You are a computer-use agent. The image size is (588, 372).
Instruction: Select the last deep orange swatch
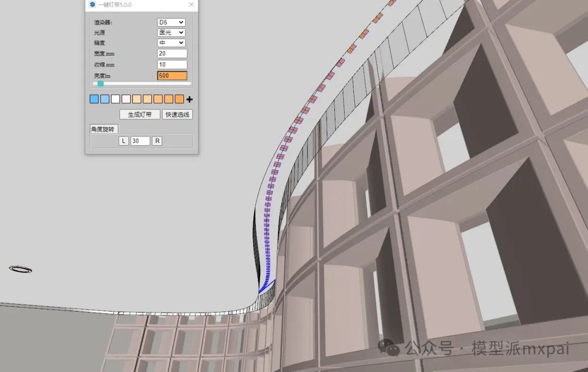[179, 99]
